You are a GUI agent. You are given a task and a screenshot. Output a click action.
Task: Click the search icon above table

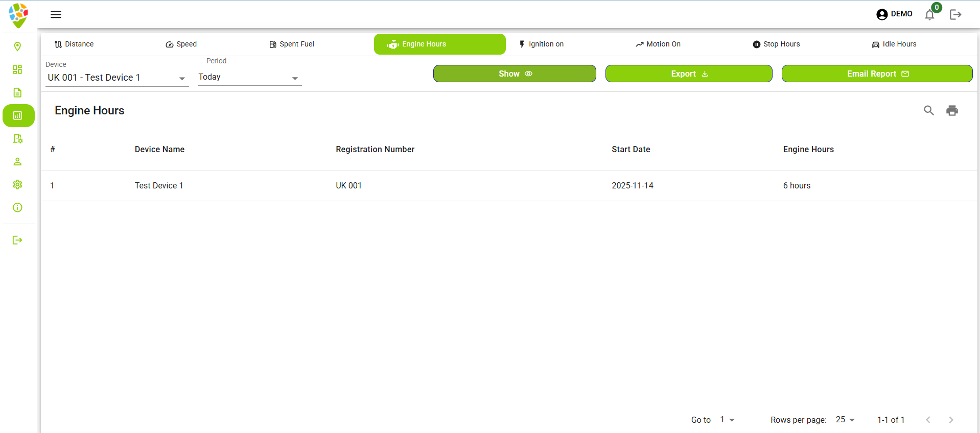[928, 110]
